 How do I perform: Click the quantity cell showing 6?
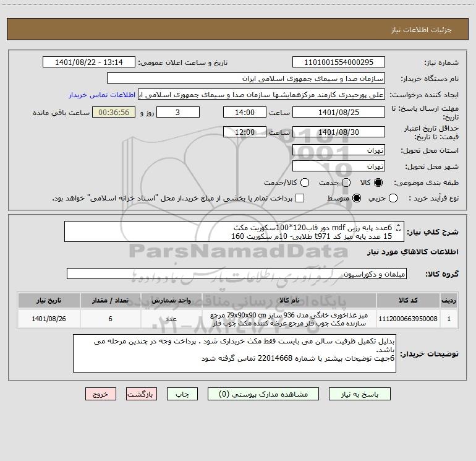(x=110, y=319)
